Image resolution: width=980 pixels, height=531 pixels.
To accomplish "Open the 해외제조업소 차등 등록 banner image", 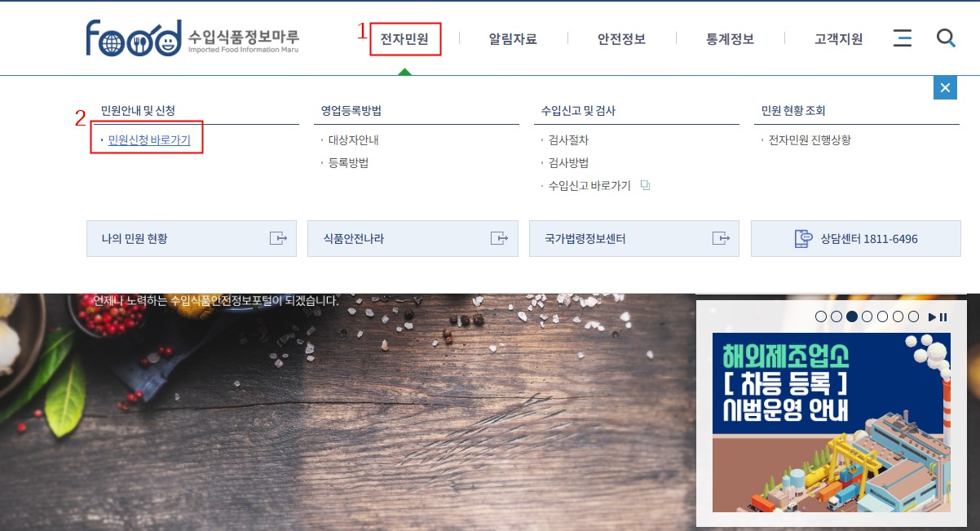I will (831, 423).
